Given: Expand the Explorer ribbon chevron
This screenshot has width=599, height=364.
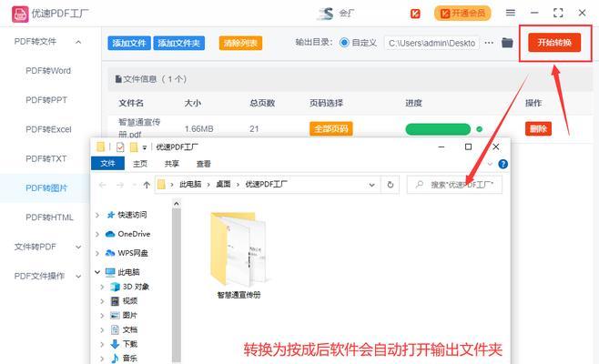Looking at the screenshot, I should (490, 164).
